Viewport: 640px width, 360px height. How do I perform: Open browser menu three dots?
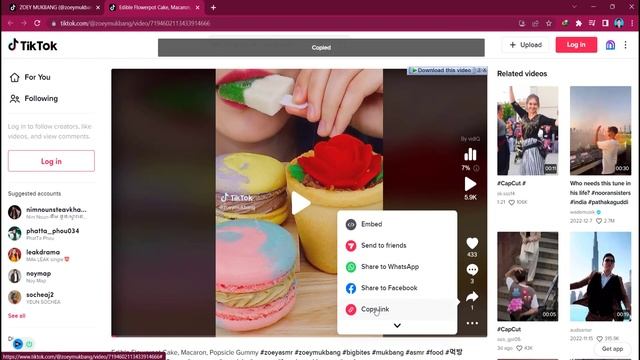click(x=632, y=23)
